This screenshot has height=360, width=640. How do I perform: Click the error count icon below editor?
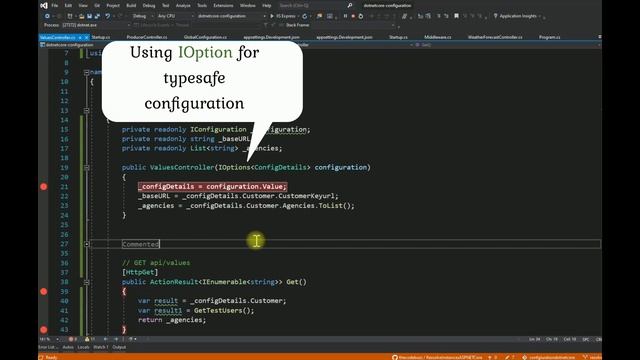71,339
